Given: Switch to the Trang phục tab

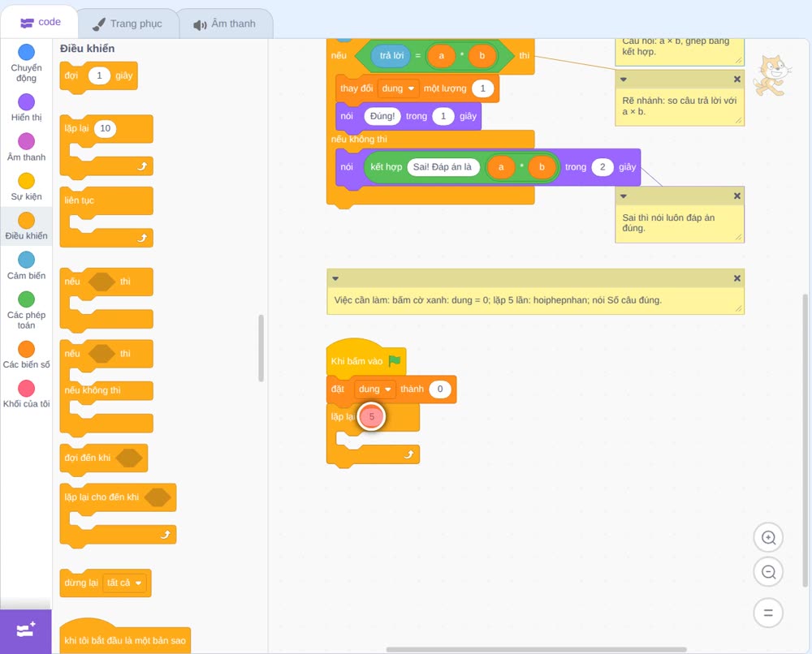Looking at the screenshot, I should [x=127, y=24].
